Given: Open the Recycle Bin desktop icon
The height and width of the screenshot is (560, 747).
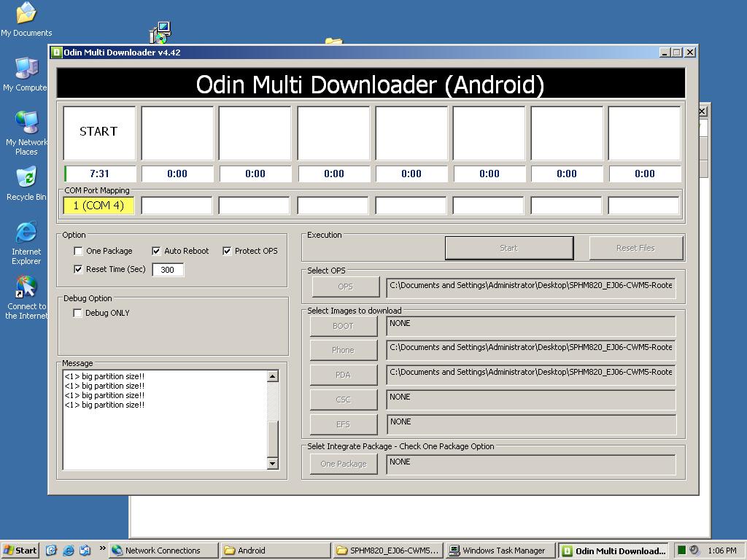Looking at the screenshot, I should pos(26,183).
